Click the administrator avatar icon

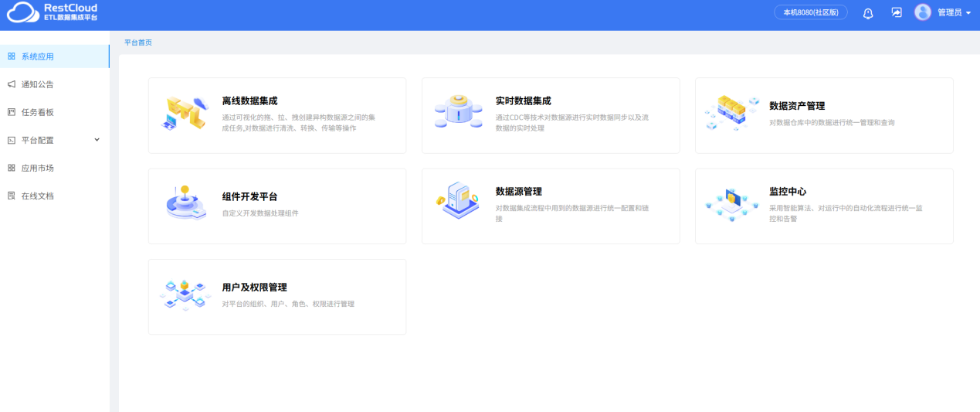click(x=923, y=12)
